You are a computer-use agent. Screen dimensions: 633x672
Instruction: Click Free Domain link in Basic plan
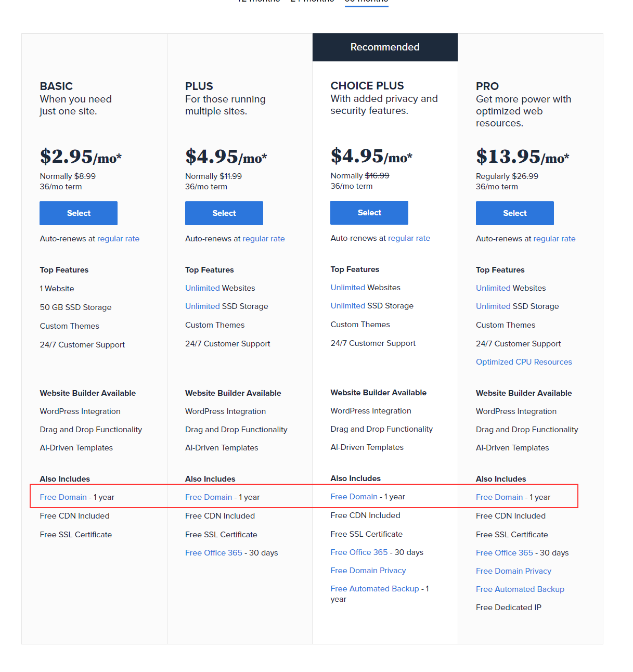[x=63, y=497]
